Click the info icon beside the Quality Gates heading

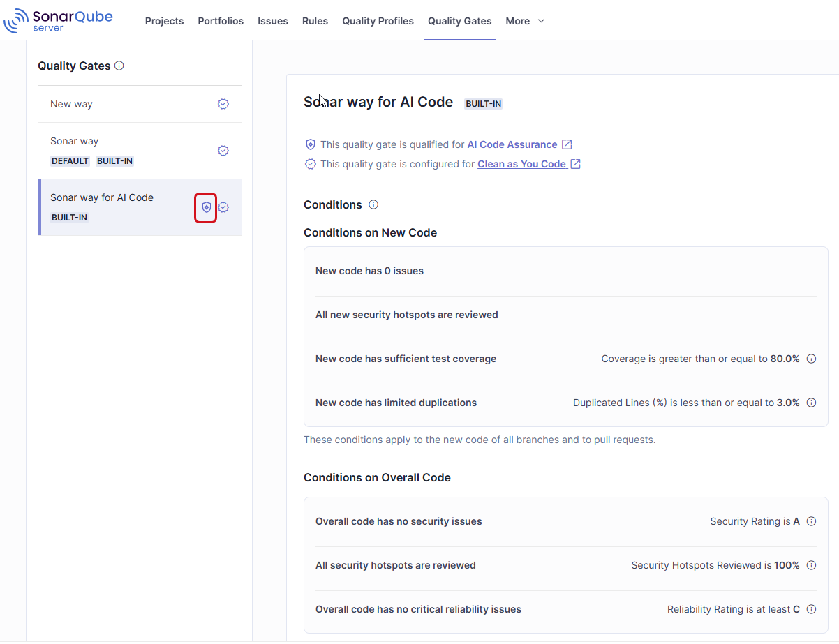[119, 66]
